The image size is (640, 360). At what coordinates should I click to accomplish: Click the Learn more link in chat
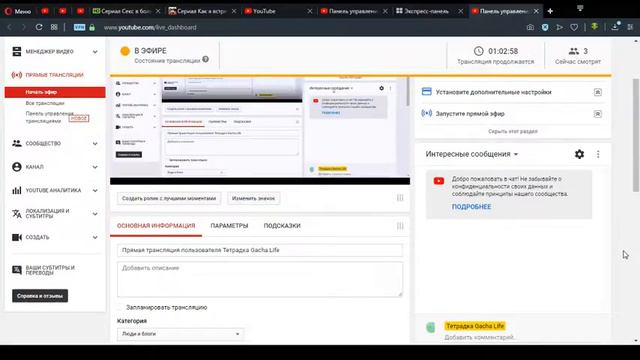coord(471,207)
